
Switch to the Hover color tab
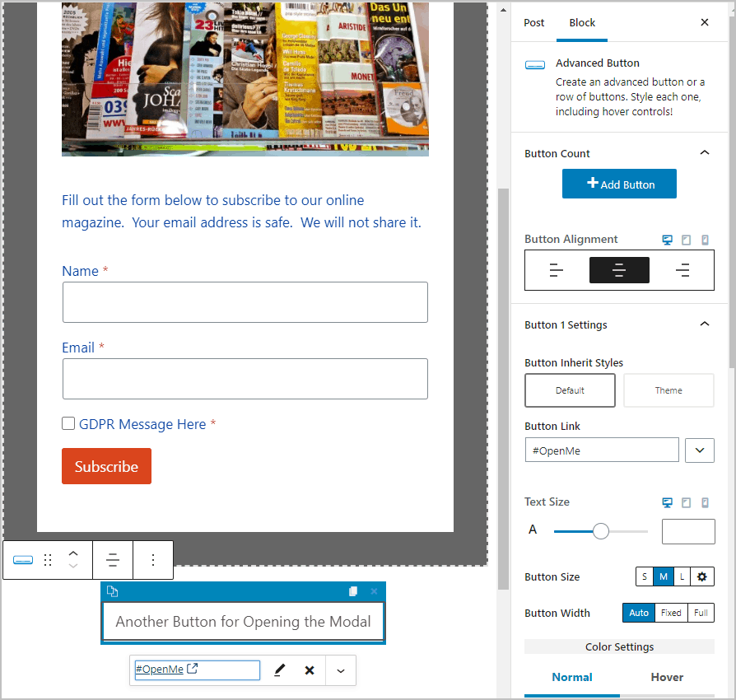point(667,677)
